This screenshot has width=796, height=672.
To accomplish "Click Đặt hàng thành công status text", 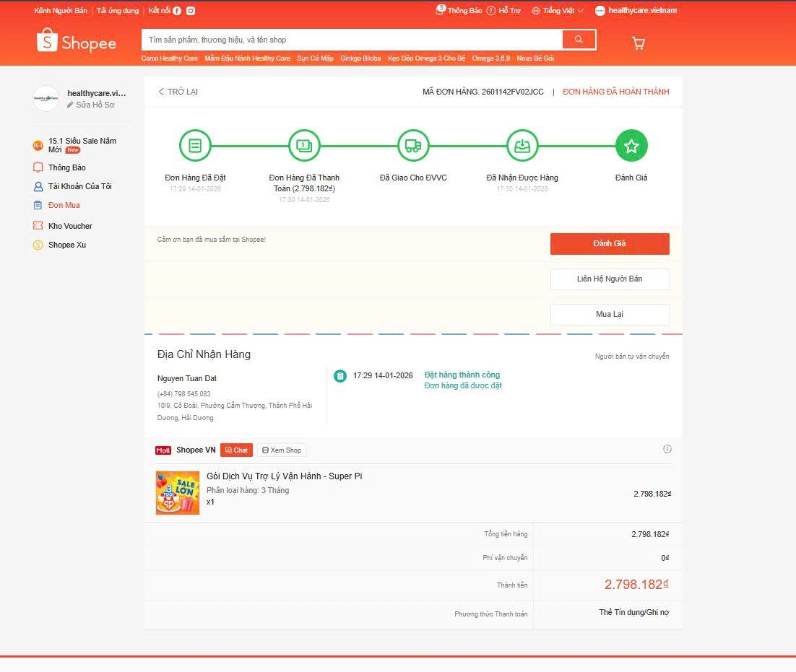I will (462, 375).
